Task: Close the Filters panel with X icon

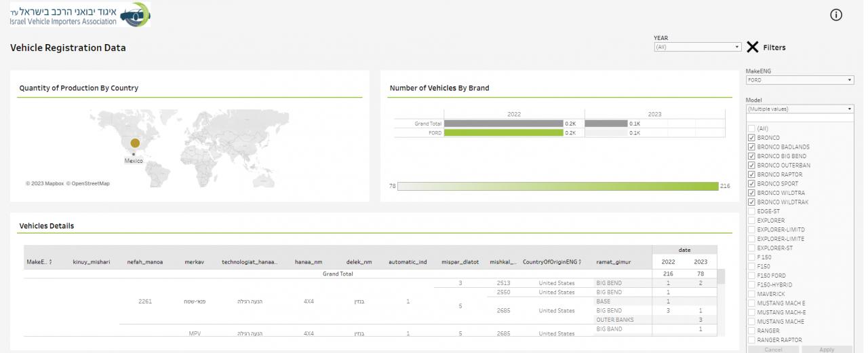Action: coord(752,47)
